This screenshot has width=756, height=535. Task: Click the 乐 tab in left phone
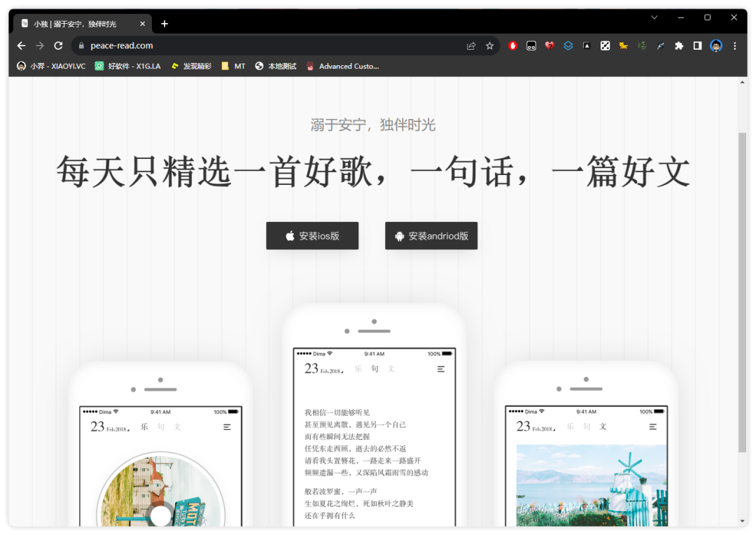[144, 426]
